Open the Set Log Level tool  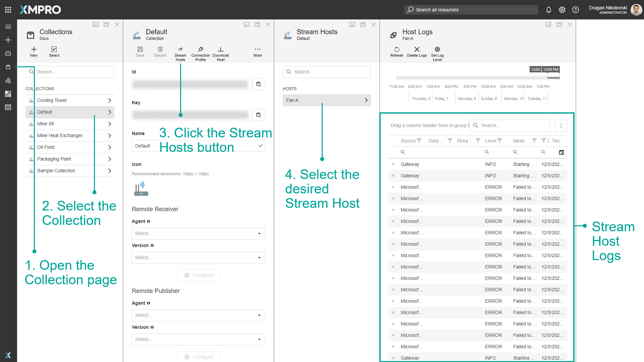point(437,50)
